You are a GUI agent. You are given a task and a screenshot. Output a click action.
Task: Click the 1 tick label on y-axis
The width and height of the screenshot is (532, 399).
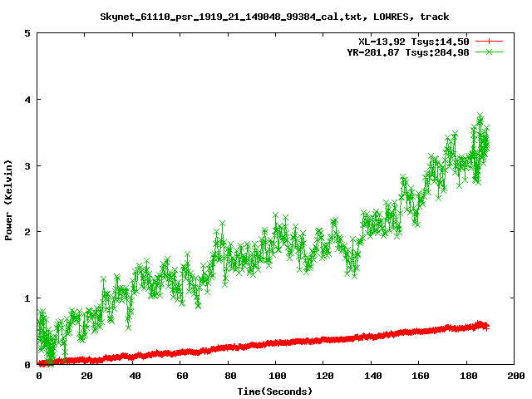tap(28, 298)
